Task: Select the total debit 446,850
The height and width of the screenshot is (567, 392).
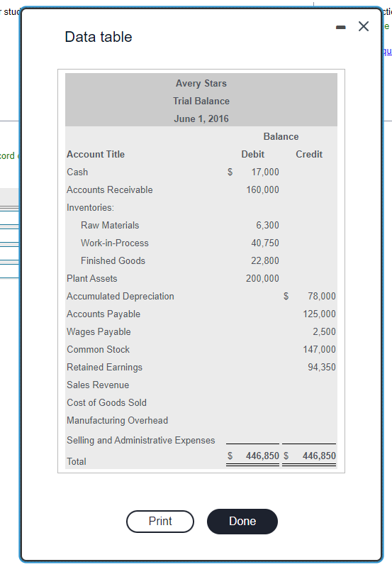Action: pyautogui.click(x=263, y=456)
